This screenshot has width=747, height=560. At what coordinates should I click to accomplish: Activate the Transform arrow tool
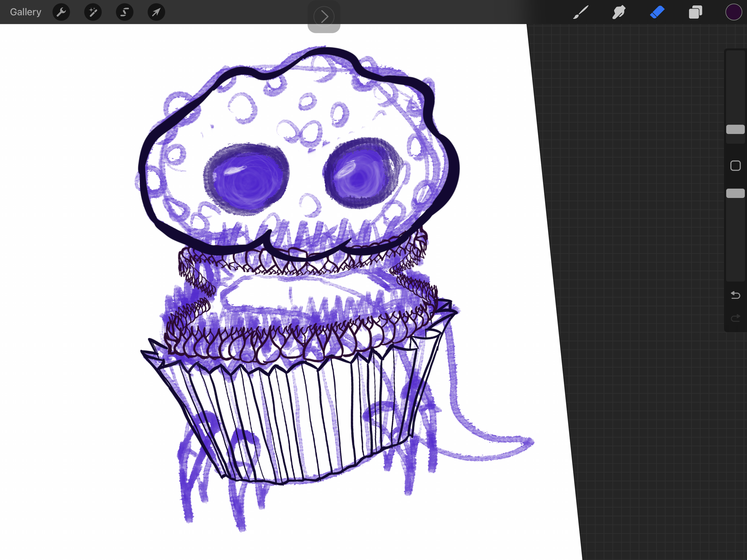tap(156, 13)
